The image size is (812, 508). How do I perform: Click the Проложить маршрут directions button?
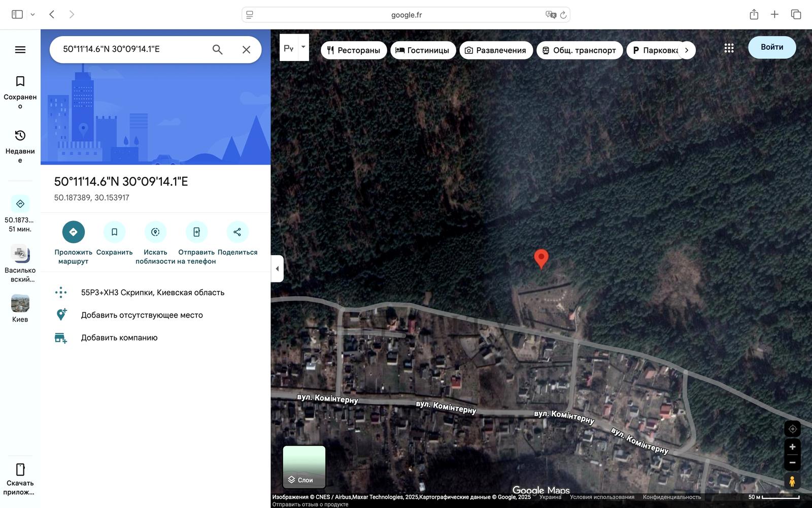(74, 232)
